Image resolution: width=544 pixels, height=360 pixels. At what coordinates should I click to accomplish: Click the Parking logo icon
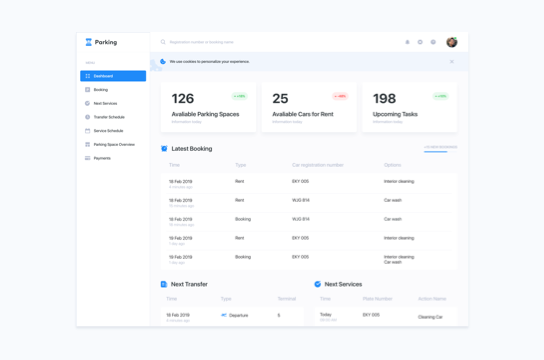pyautogui.click(x=88, y=42)
